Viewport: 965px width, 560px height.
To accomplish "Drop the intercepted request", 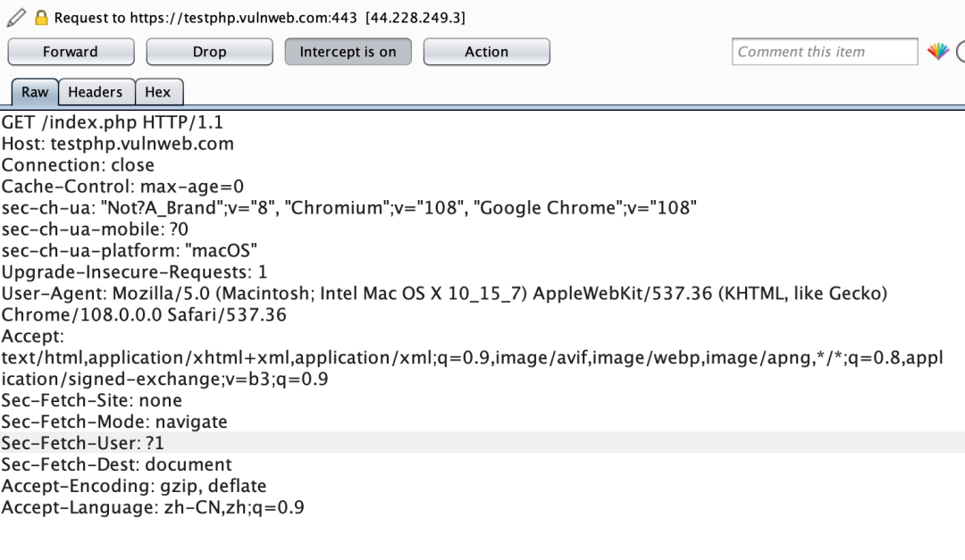I will tap(209, 52).
